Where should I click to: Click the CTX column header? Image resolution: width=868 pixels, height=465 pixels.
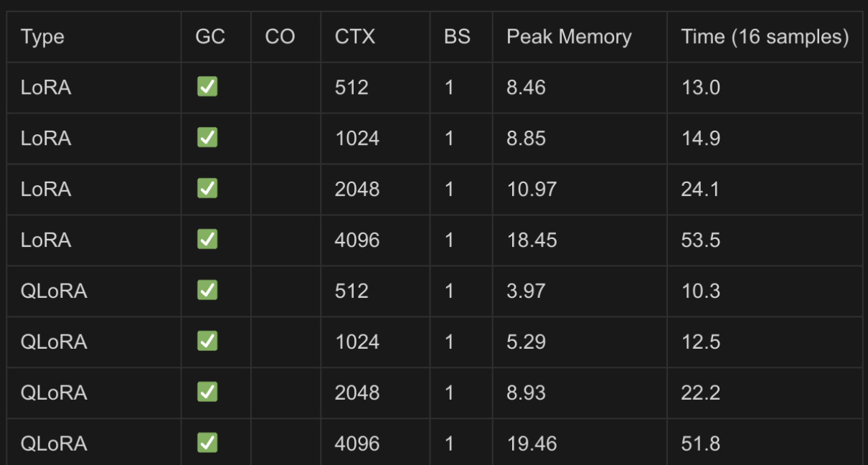click(x=355, y=37)
